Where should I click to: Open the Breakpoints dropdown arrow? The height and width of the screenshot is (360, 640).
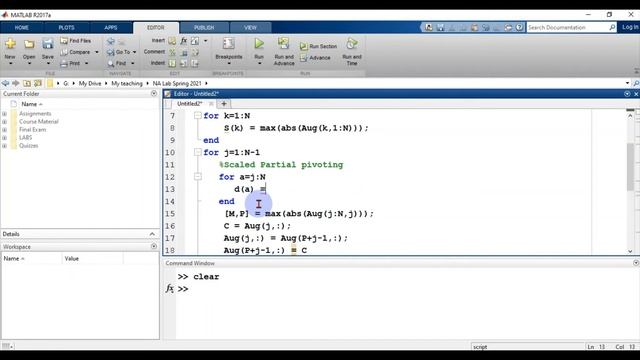click(x=229, y=64)
